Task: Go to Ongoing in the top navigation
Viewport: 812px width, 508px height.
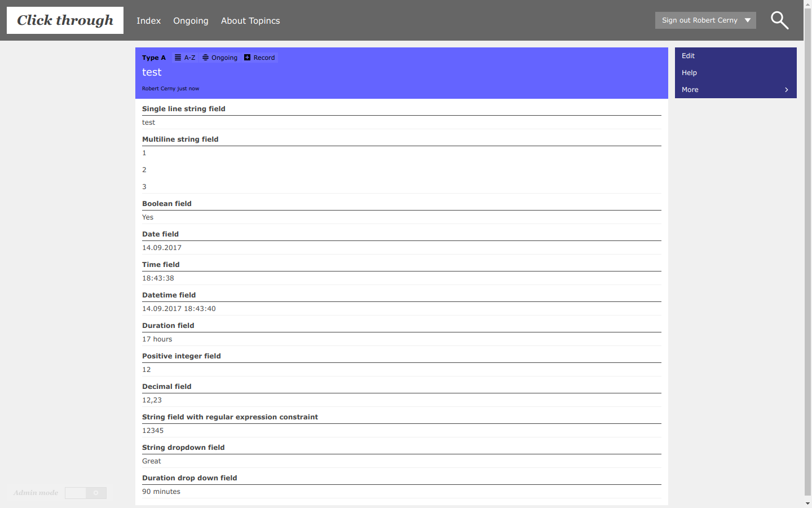Action: click(x=191, y=21)
